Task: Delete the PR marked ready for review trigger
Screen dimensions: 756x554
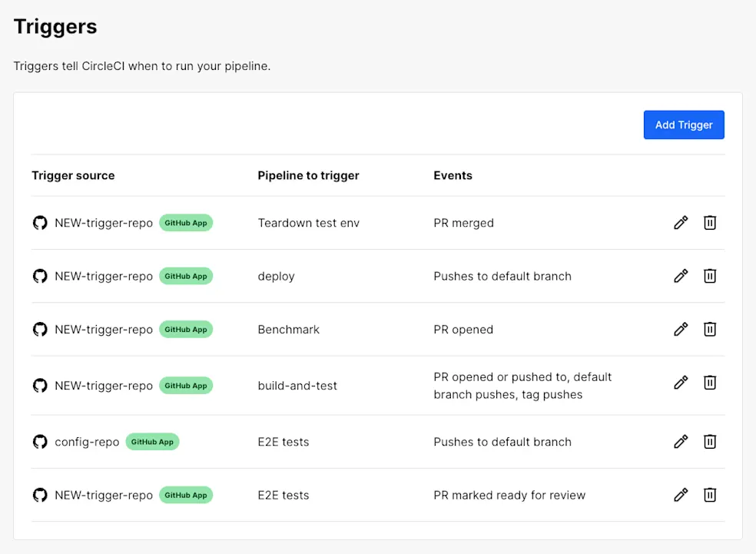Action: click(x=710, y=495)
